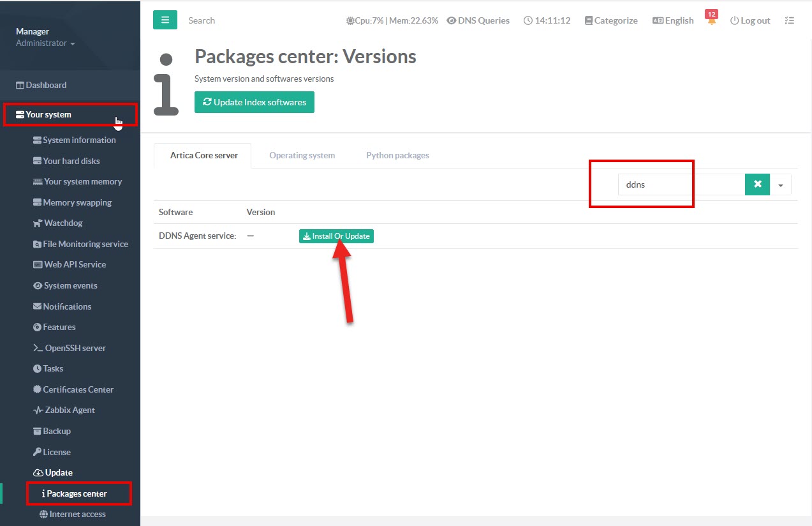Open DNS Queries eye icon
Screen dimensions: 812x526
point(452,20)
